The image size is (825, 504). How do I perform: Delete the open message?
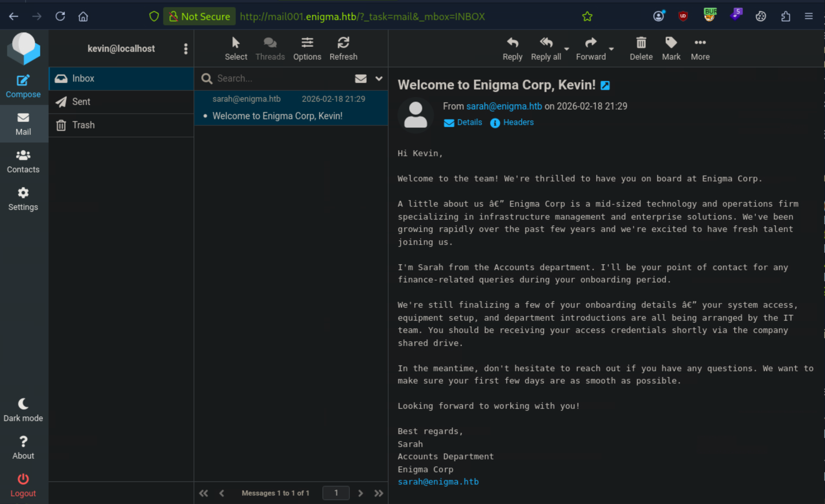tap(641, 49)
